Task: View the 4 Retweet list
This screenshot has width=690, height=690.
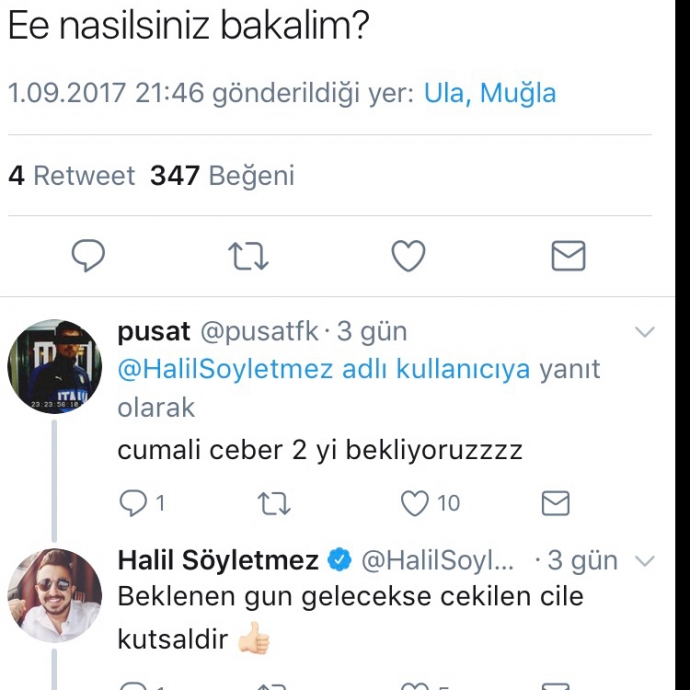Action: pyautogui.click(x=71, y=176)
